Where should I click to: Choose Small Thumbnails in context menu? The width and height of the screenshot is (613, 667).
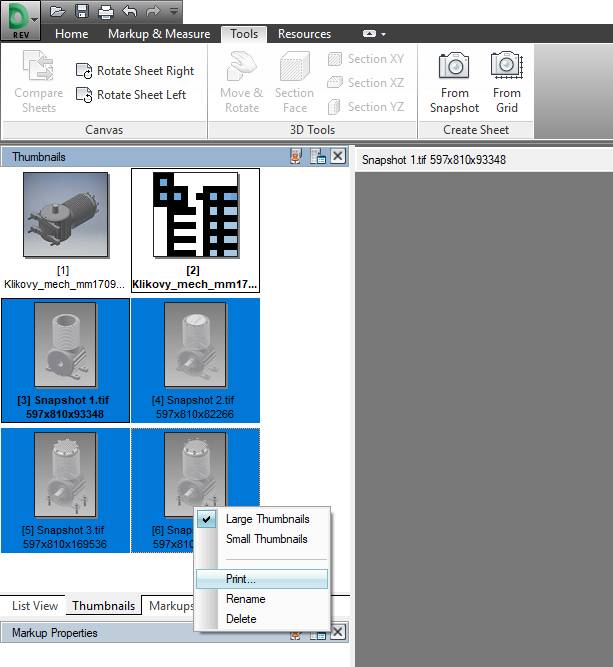[266, 539]
